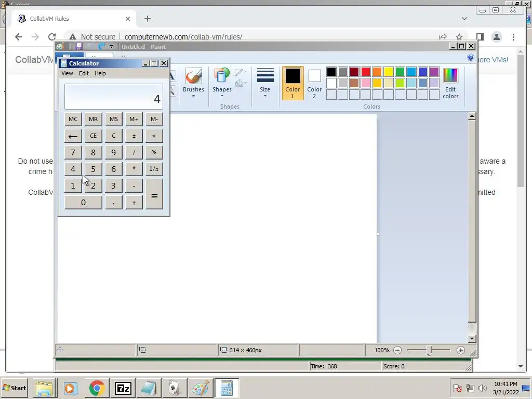Click the percent button on Calculator
532x399 pixels.
[154, 152]
